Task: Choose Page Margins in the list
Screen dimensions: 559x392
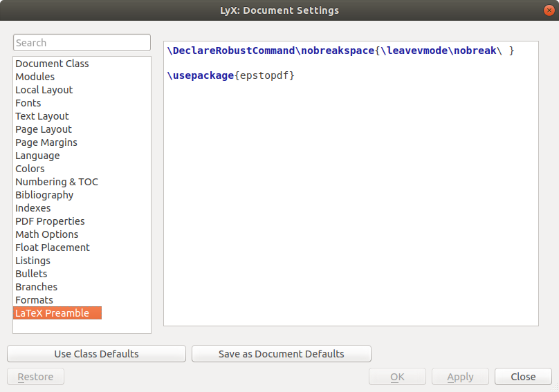Action: (46, 142)
